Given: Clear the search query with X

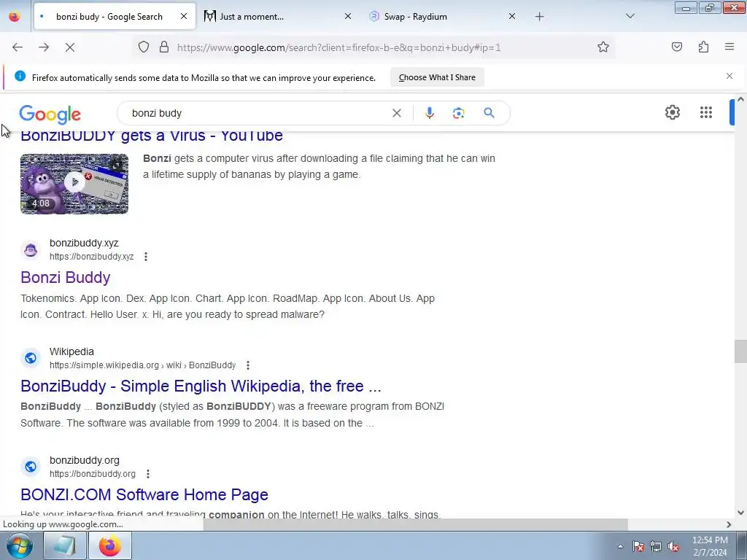Looking at the screenshot, I should [x=396, y=113].
